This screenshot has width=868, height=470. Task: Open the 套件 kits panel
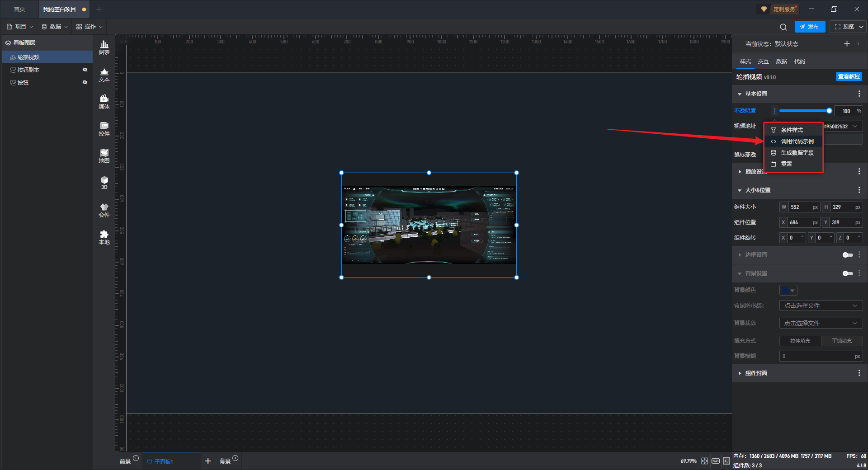click(104, 210)
